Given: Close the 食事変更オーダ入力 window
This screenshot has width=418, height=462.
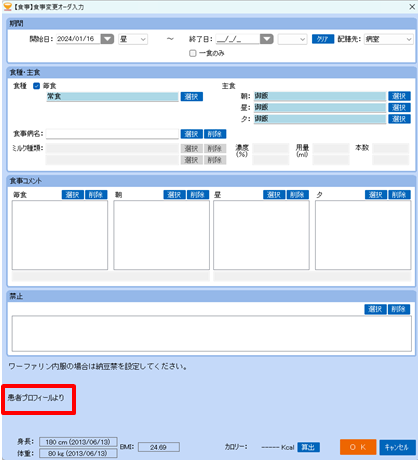Looking at the screenshot, I should click(x=412, y=7).
